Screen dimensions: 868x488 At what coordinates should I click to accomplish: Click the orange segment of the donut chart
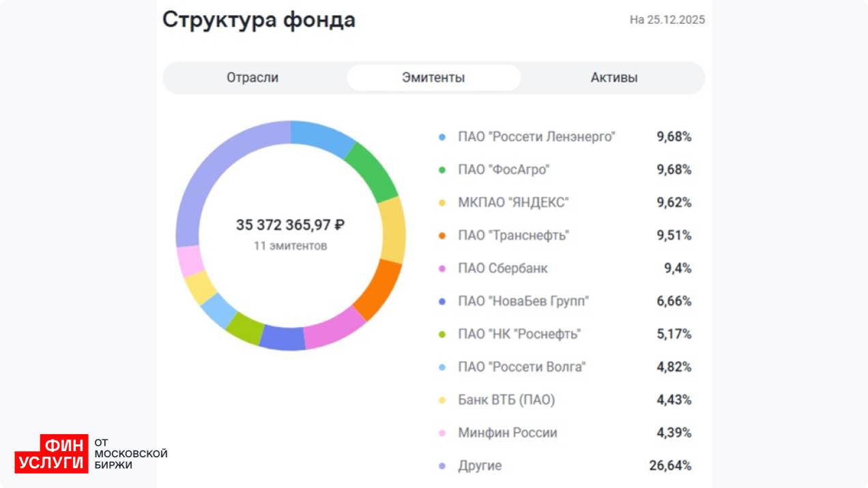[x=379, y=289]
